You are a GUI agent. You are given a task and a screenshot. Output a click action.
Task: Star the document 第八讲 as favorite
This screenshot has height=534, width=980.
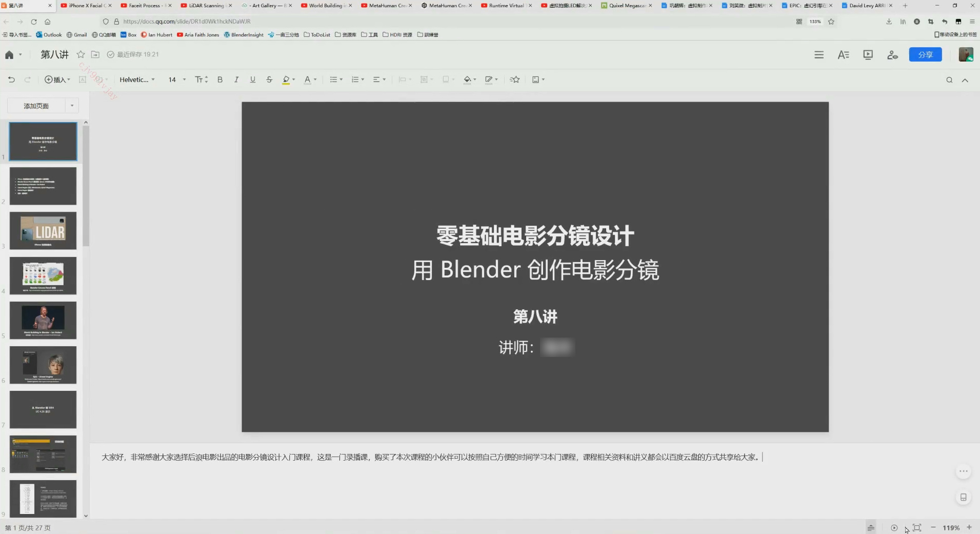81,54
